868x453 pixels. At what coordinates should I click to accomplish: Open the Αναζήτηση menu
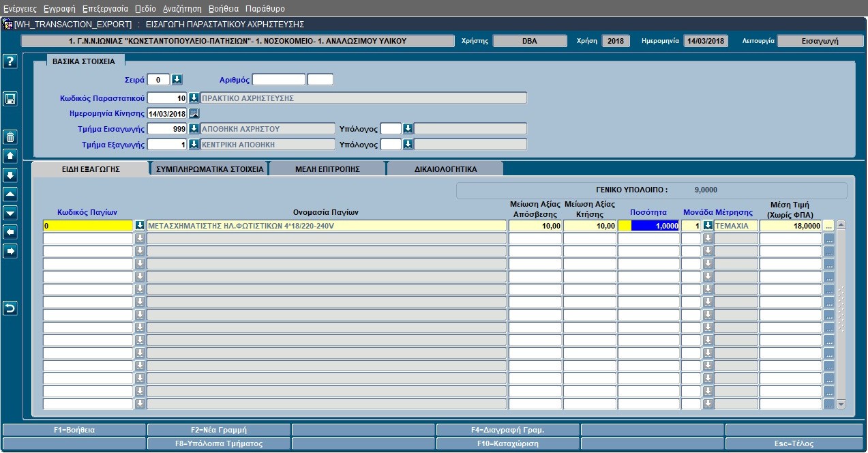(182, 9)
